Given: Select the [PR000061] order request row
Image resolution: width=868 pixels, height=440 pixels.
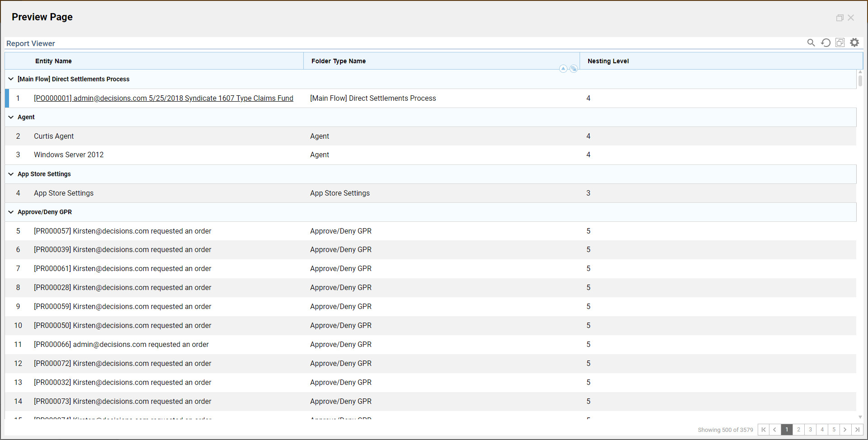Looking at the screenshot, I should click(x=430, y=269).
